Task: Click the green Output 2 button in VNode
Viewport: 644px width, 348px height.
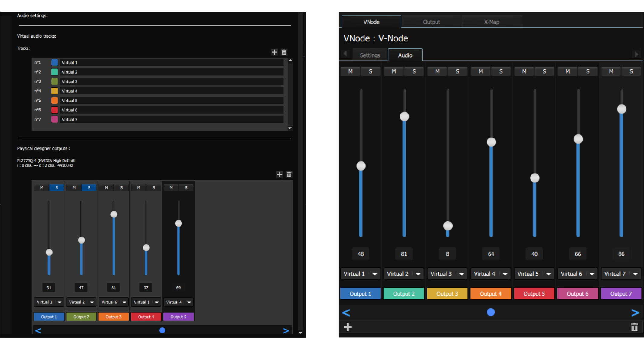Action: pyautogui.click(x=404, y=293)
